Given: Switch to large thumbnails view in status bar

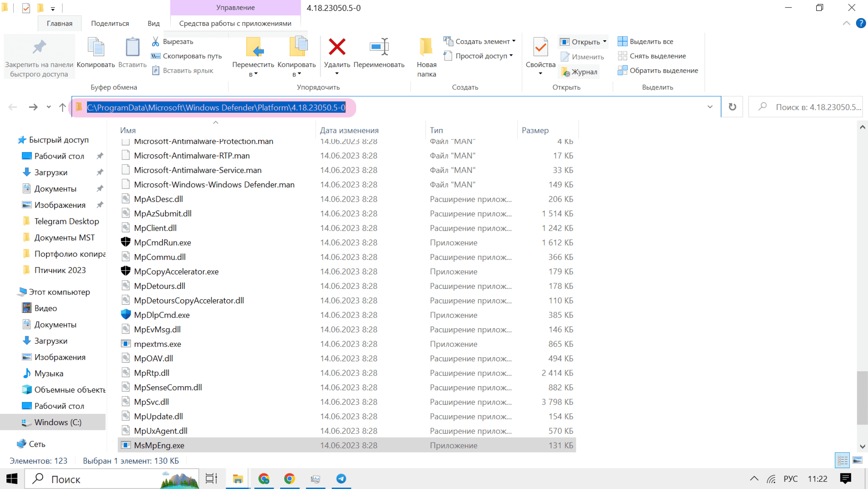Looking at the screenshot, I should [x=857, y=460].
